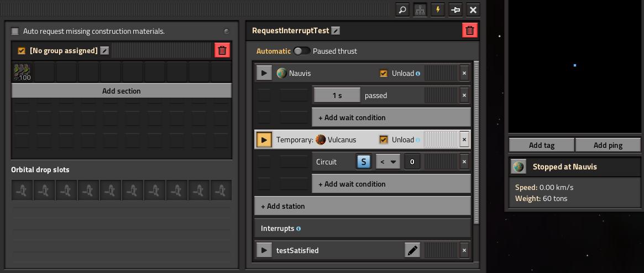Viewport: 644px width, 273px height.
Task: Click the schedule list vertical scrollbar
Action: 477,142
